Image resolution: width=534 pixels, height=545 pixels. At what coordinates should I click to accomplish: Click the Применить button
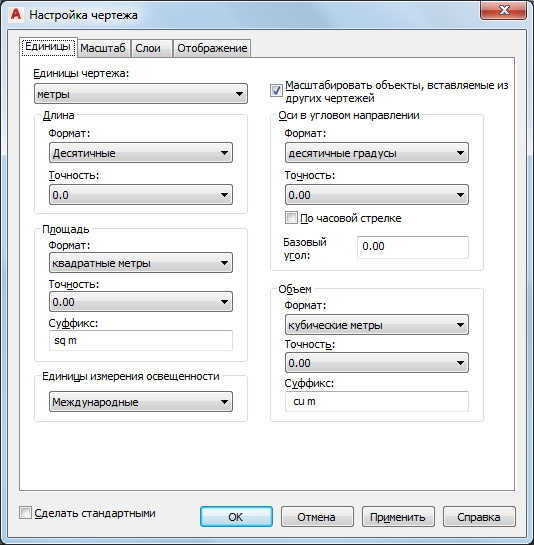398,516
